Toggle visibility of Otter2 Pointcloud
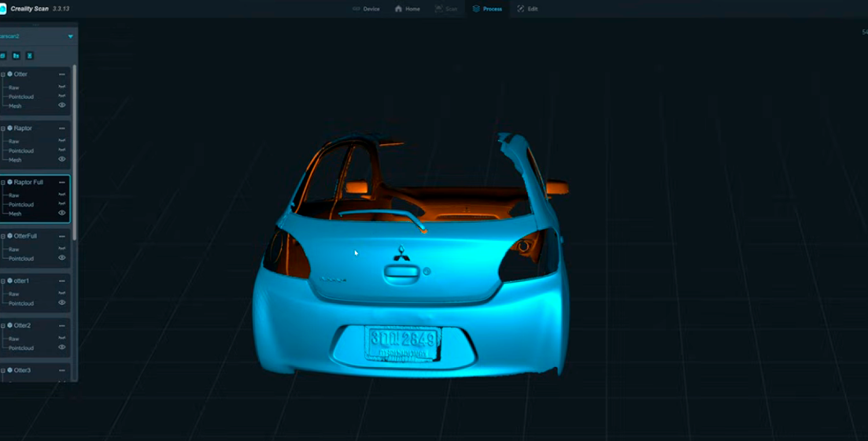The height and width of the screenshot is (441, 868). [x=62, y=347]
